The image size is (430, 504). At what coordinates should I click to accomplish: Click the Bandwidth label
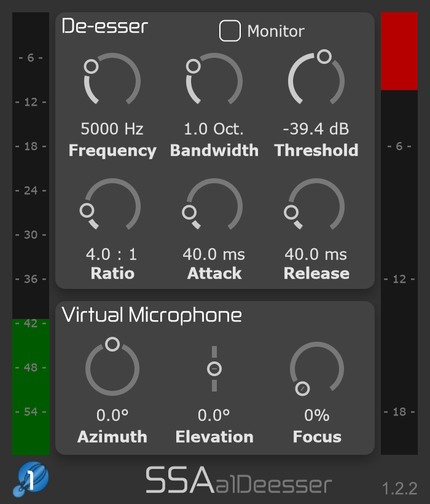214,150
